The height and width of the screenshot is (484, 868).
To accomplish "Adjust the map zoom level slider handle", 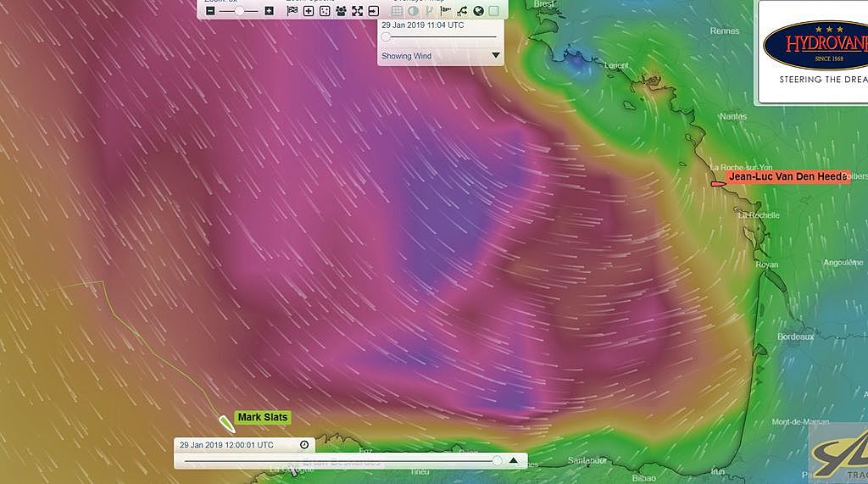I will (x=239, y=10).
